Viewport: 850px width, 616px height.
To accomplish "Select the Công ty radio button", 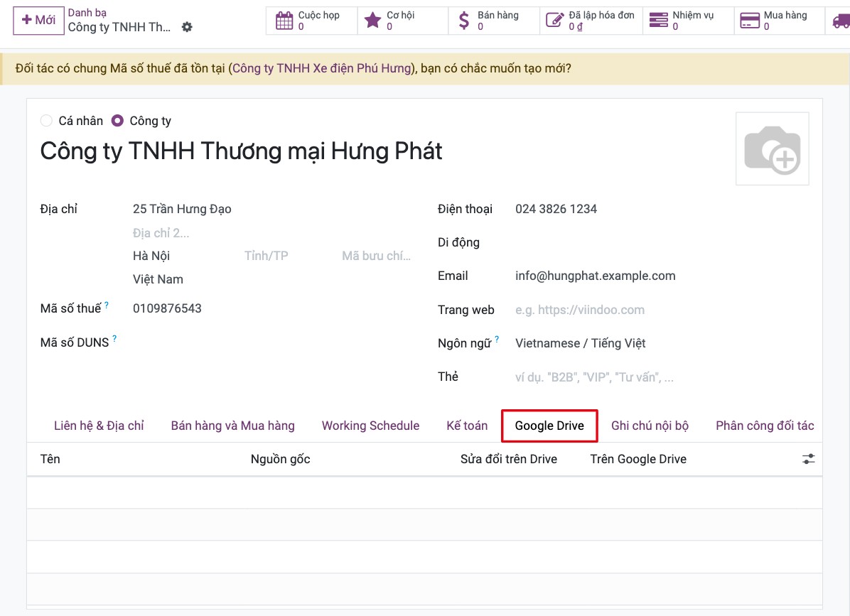I will point(117,121).
